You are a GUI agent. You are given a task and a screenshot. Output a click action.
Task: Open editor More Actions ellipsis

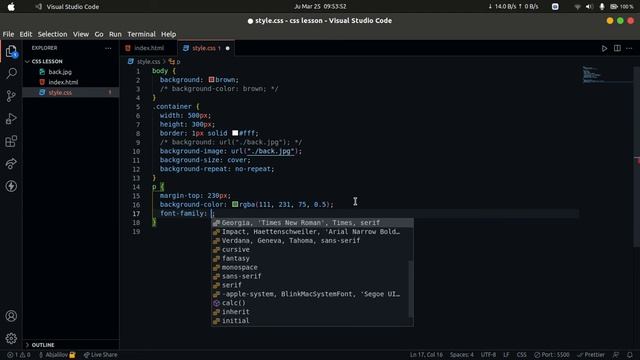point(629,48)
